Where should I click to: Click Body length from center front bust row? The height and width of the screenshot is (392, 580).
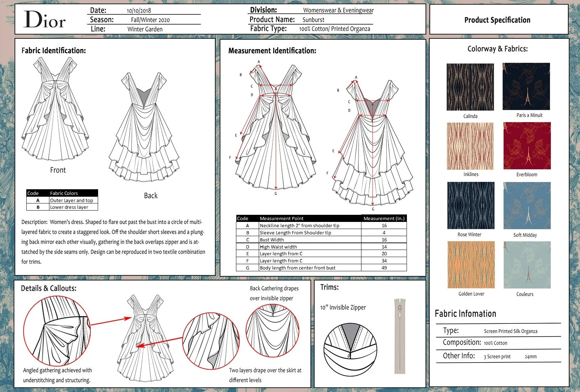(x=321, y=268)
